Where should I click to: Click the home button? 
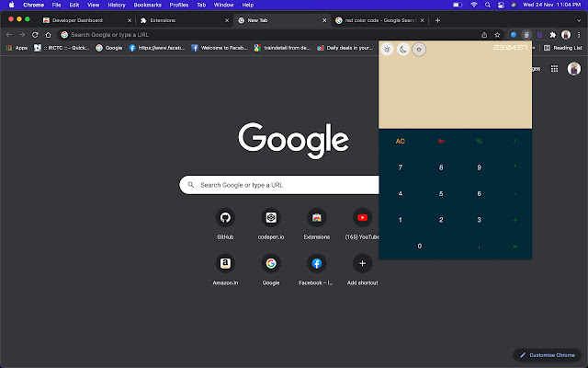(x=48, y=35)
